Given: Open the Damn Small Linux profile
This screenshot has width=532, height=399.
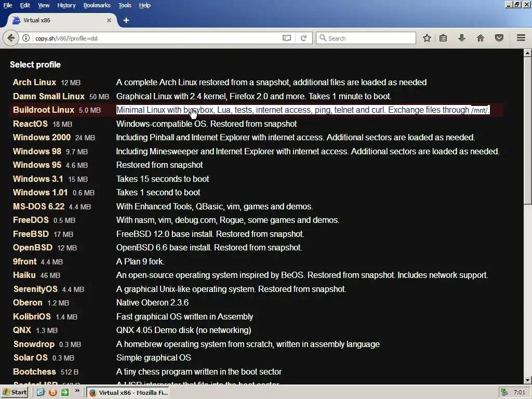Looking at the screenshot, I should click(48, 96).
